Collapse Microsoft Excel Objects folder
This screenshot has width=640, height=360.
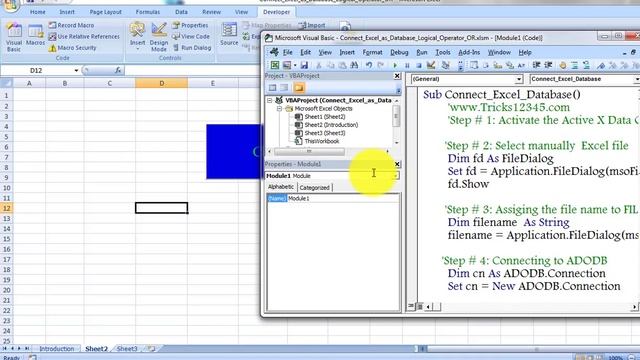[x=279, y=109]
